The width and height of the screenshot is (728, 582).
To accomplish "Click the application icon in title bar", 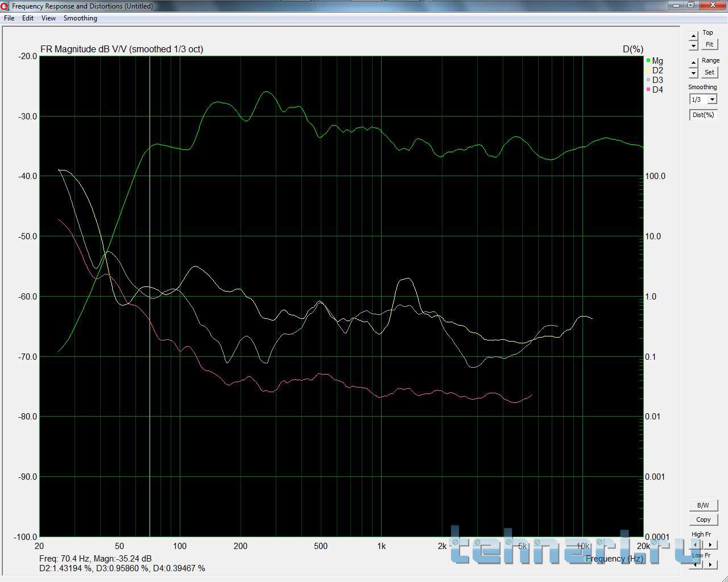I will coord(5,6).
